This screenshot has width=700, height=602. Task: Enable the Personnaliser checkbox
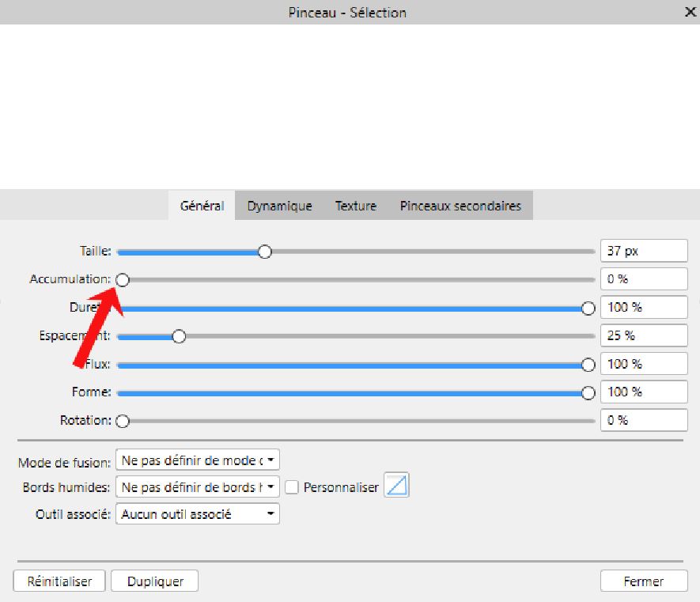pos(292,487)
